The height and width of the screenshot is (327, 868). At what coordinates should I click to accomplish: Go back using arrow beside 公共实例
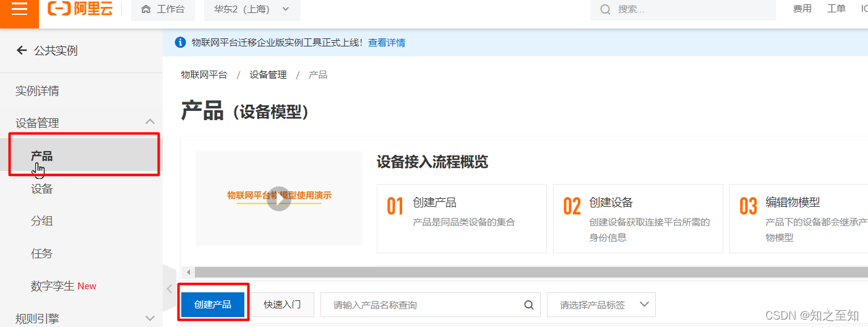click(22, 50)
